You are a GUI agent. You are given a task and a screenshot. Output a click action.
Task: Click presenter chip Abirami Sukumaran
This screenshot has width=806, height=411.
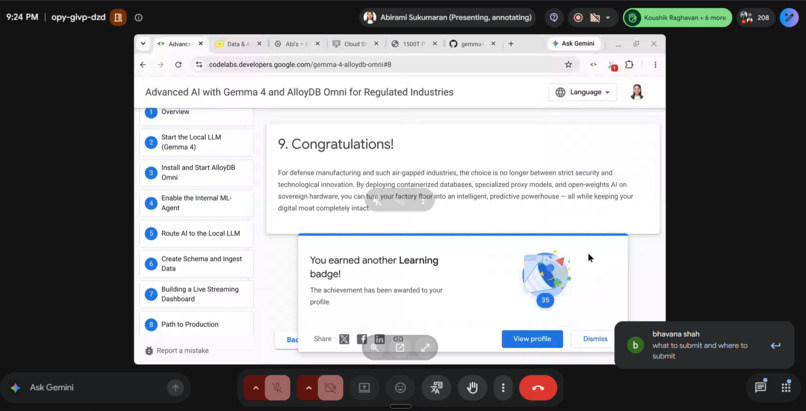pos(447,17)
